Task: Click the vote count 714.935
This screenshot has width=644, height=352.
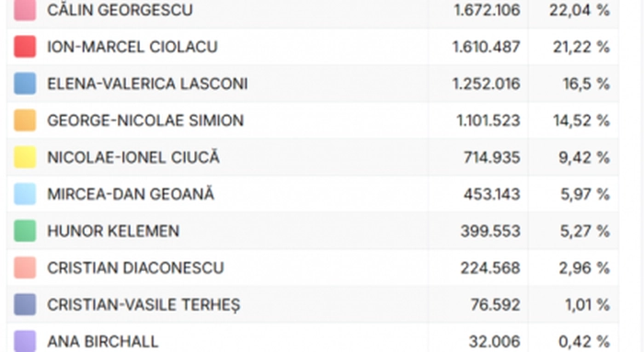Action: point(492,157)
